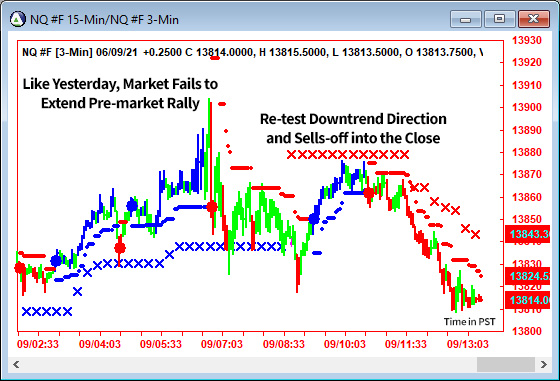Click the 09/04:03 time axis label
Viewport: 560px width, 381px height.
tap(100, 344)
